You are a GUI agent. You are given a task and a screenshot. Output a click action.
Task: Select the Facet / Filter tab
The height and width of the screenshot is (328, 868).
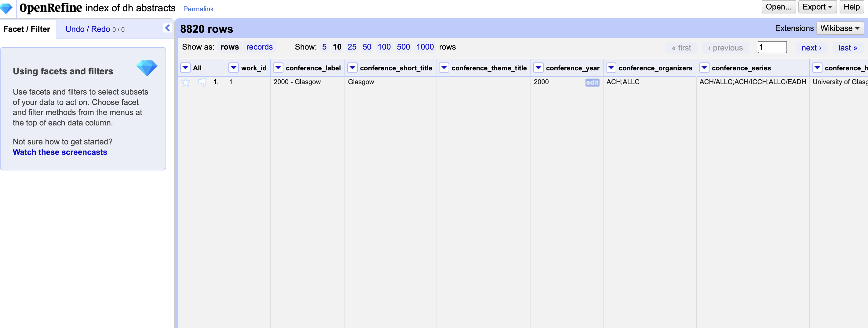coord(27,29)
